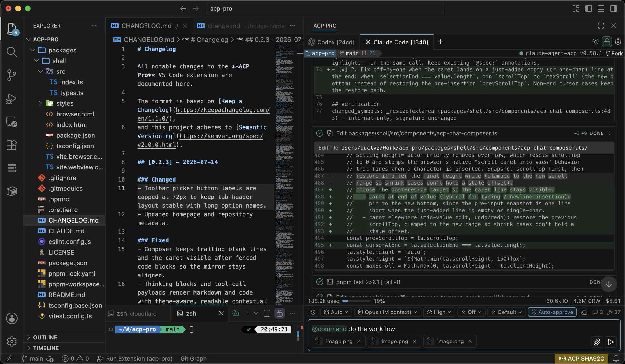Image resolution: width=625 pixels, height=364 pixels.
Task: Click Run Extension (acp-pro) in status bar
Action: [134, 359]
